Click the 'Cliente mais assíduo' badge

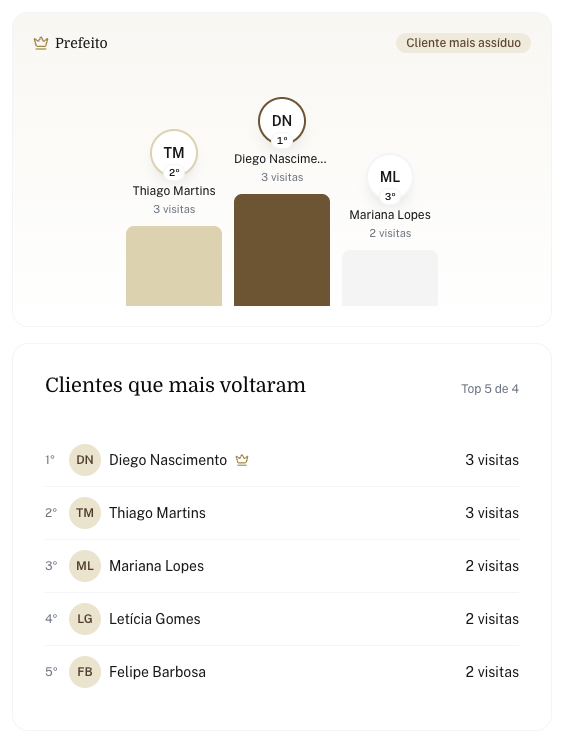463,43
